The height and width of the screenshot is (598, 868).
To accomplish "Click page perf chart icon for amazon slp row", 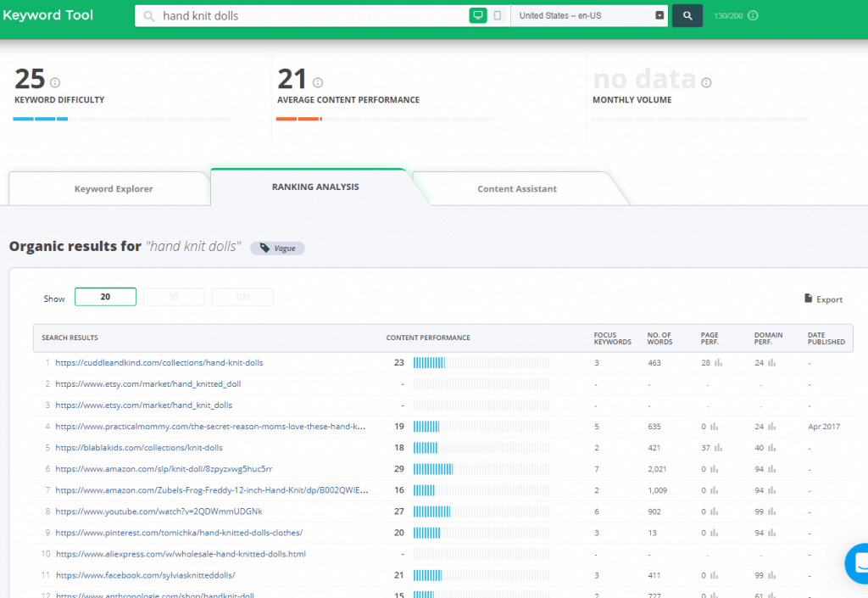I will point(714,469).
